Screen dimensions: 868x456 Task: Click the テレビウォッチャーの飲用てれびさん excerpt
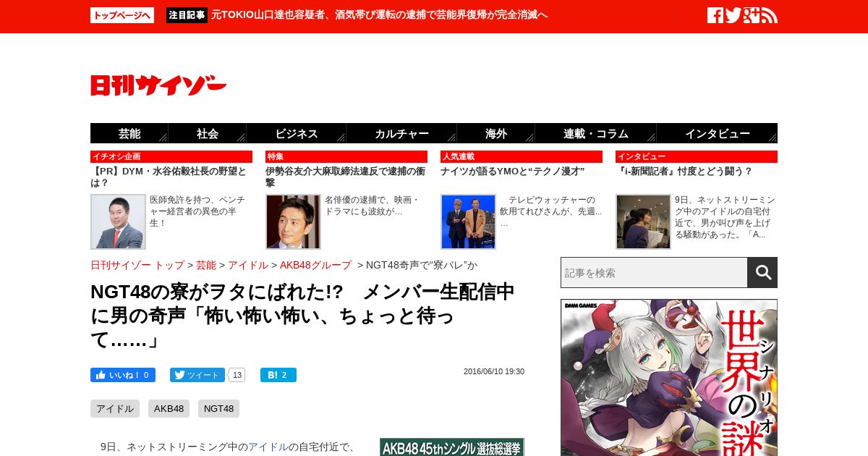(x=551, y=211)
